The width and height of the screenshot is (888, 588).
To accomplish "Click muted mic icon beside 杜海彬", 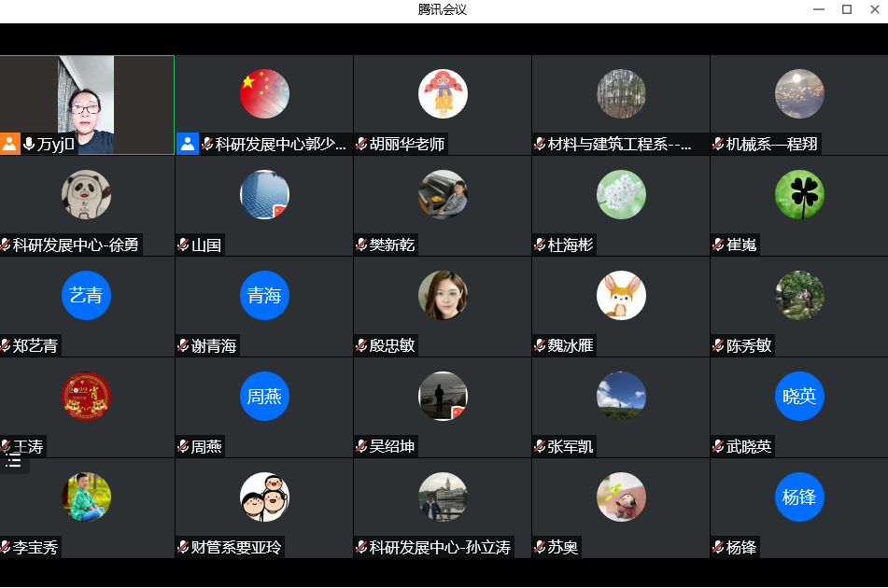I will (x=540, y=245).
